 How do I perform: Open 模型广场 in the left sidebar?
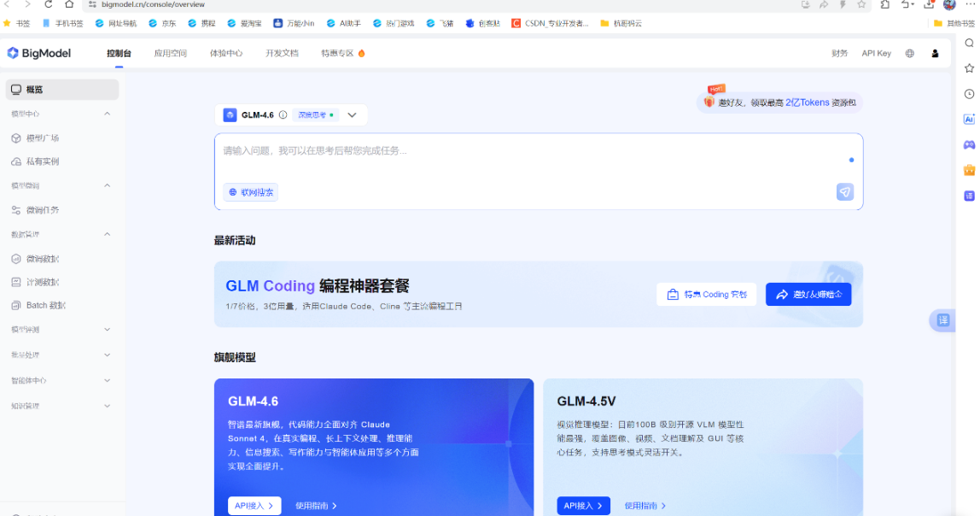(x=43, y=138)
